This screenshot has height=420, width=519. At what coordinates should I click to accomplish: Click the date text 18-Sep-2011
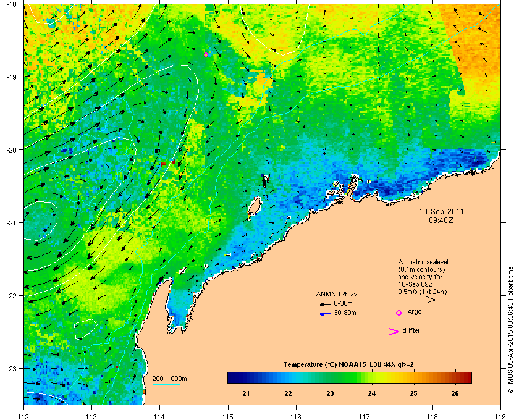click(x=441, y=212)
